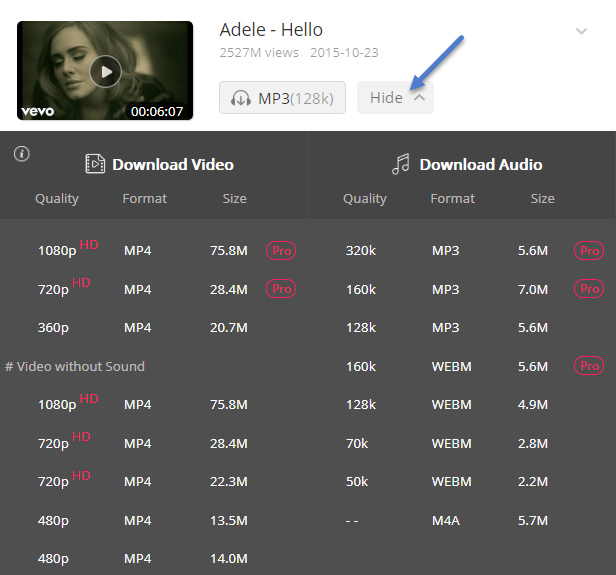This screenshot has width=616, height=575.
Task: Download the M4A 5.7M audio file
Action: [461, 521]
